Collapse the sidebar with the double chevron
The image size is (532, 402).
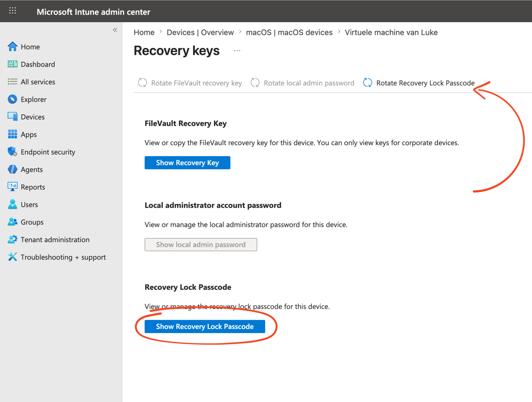pyautogui.click(x=115, y=30)
